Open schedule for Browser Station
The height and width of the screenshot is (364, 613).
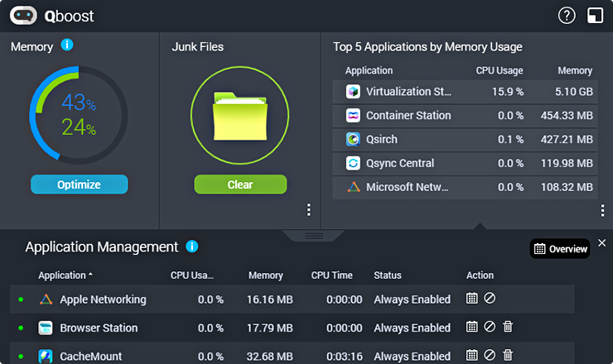tap(472, 327)
